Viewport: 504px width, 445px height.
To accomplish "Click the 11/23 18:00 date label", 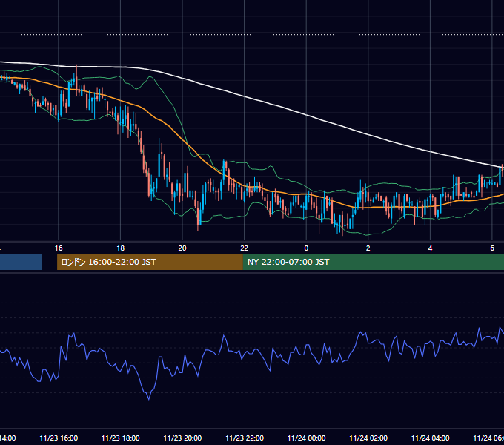I will click(121, 438).
